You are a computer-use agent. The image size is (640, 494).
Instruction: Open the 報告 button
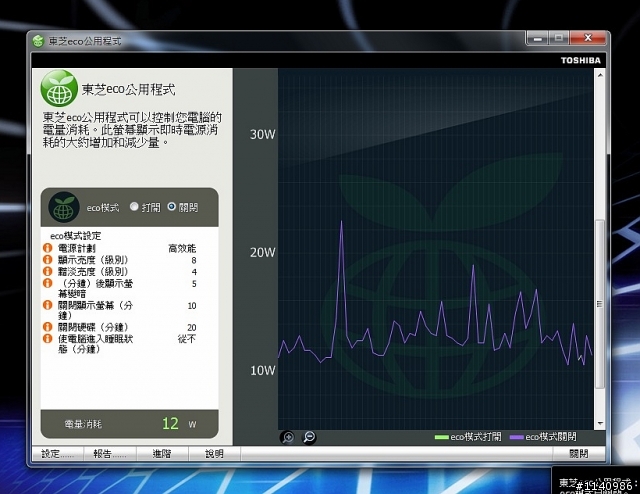click(x=110, y=454)
